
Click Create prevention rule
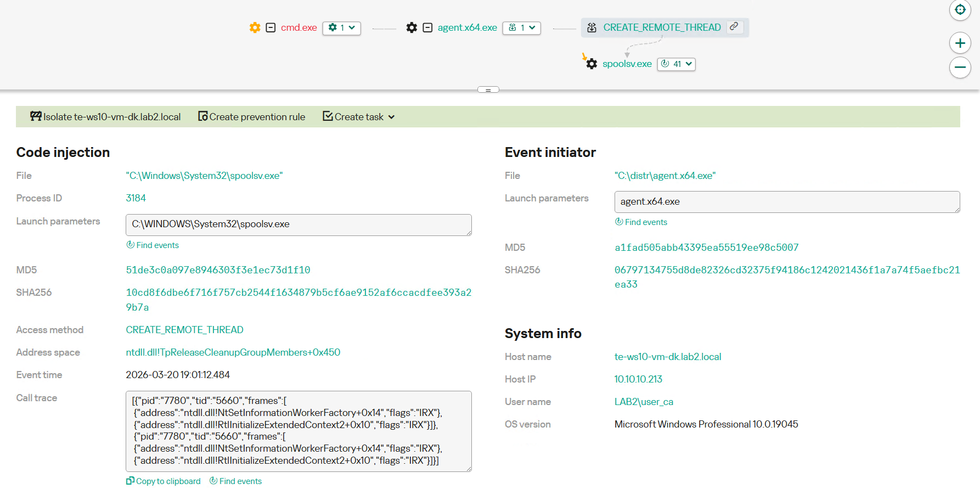pos(252,117)
